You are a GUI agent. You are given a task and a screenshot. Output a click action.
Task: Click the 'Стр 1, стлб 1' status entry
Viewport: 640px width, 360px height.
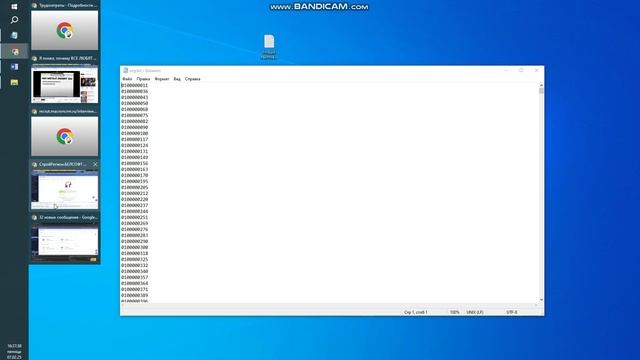click(x=416, y=312)
